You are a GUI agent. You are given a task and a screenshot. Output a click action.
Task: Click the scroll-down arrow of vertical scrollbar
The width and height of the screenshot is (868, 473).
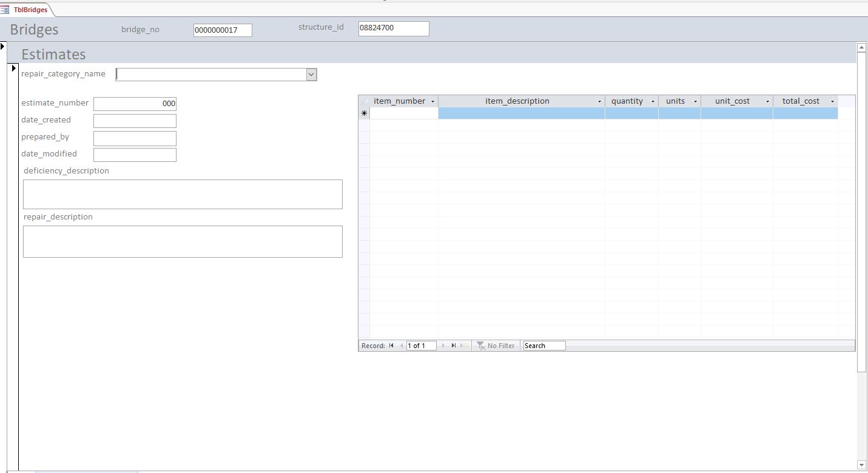(x=861, y=465)
